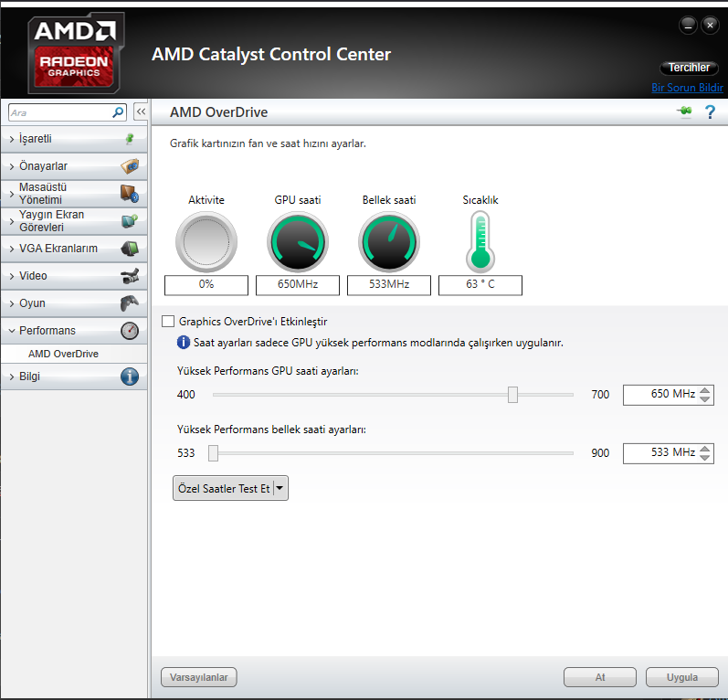Minimize the Catalyst Control Center window
The image size is (728, 700).
(688, 25)
